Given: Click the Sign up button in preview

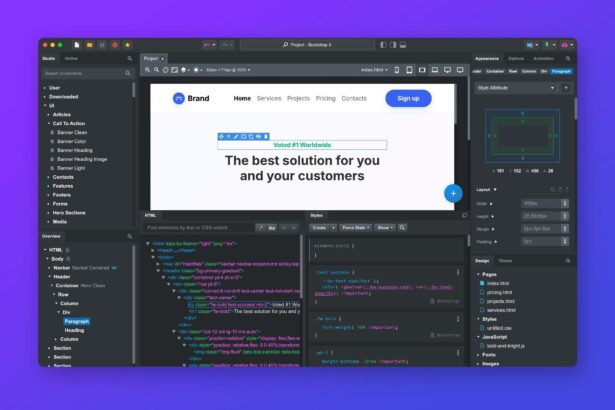Looking at the screenshot, I should click(408, 98).
